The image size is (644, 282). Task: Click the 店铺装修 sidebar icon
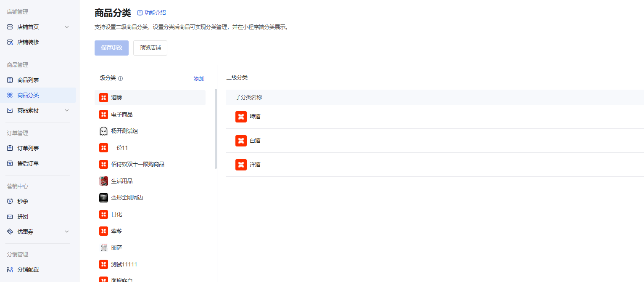pos(10,42)
